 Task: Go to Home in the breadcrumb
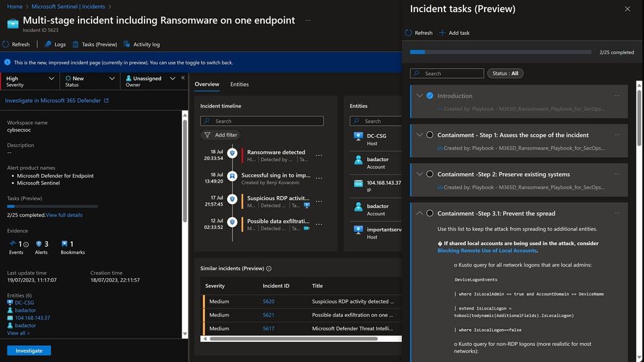tap(15, 7)
